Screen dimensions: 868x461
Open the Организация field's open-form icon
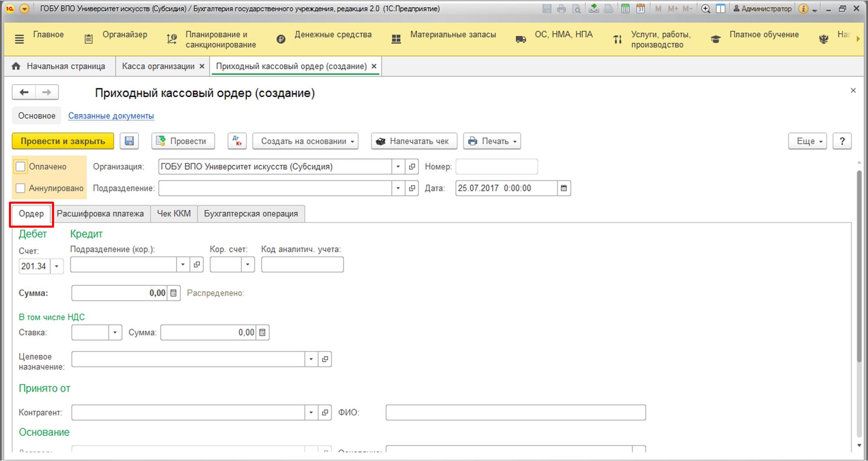[x=412, y=167]
